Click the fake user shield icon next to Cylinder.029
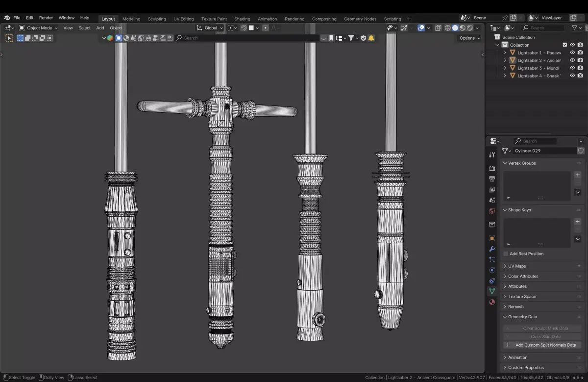Image resolution: width=588 pixels, height=382 pixels. [x=581, y=151]
